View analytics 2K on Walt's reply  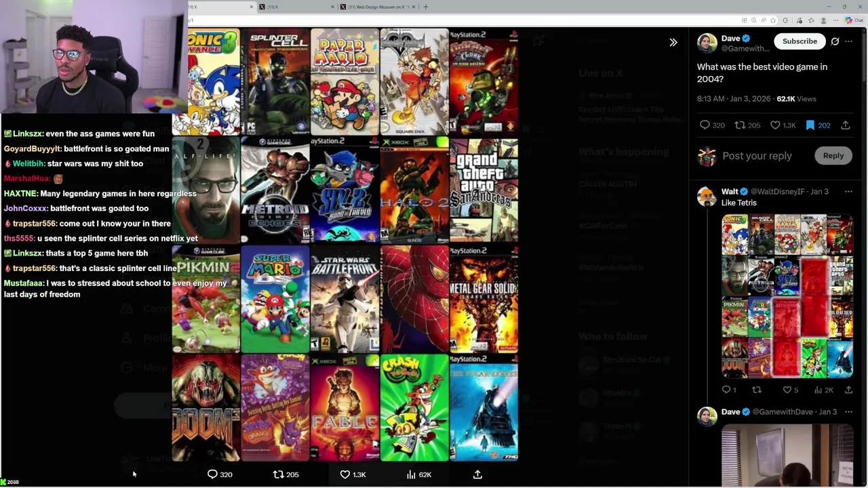tap(823, 390)
